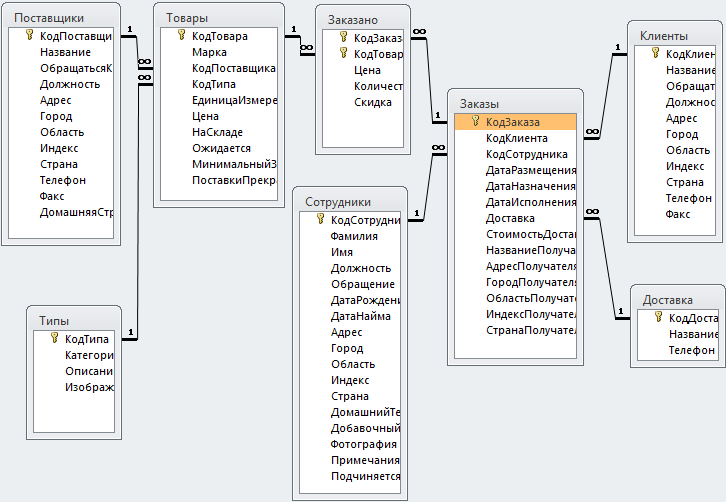Select Название field in Доставка table
726x502 pixels.
coord(678,334)
